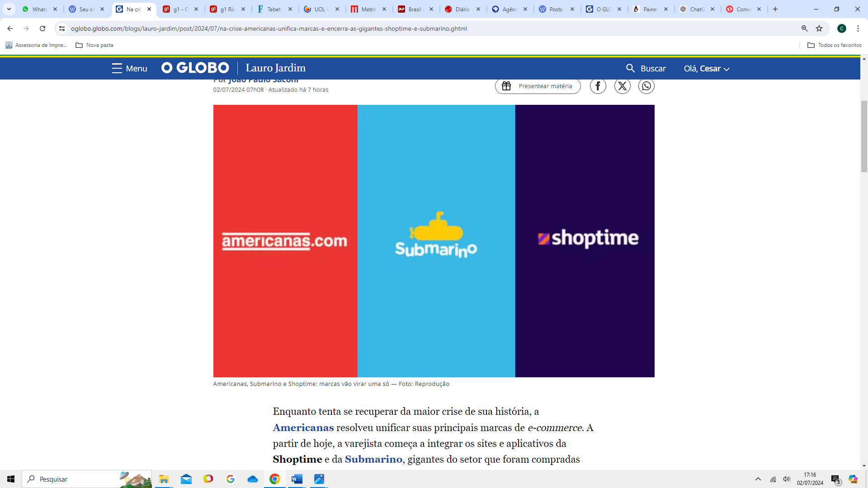
Task: Open tab search dropdown arrow
Action: click(x=9, y=9)
